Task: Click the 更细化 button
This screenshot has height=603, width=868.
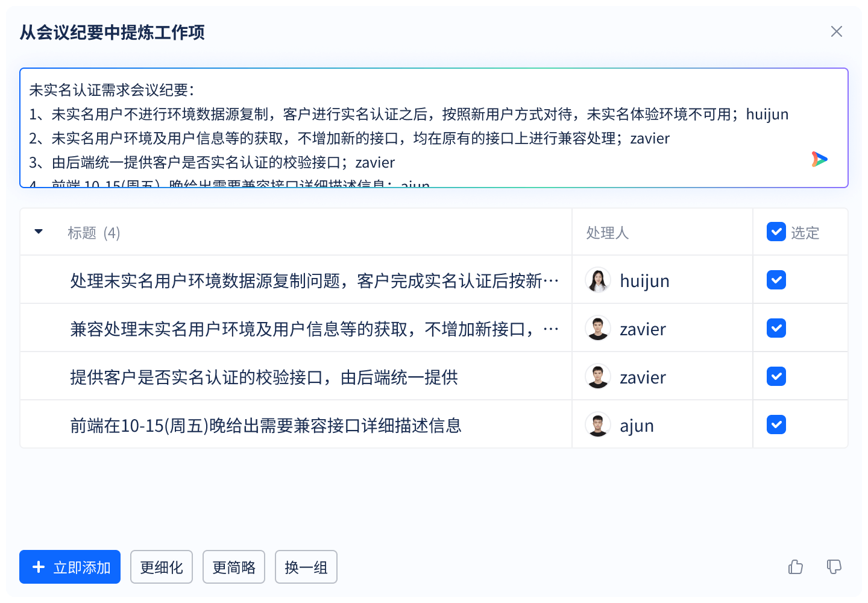Action: click(x=162, y=567)
